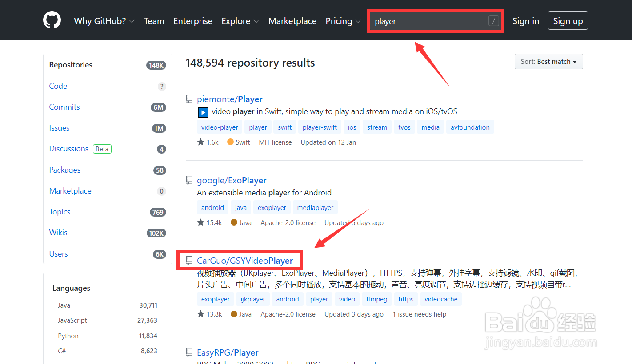
Task: Click the 148,594 repository results heading
Action: point(250,63)
